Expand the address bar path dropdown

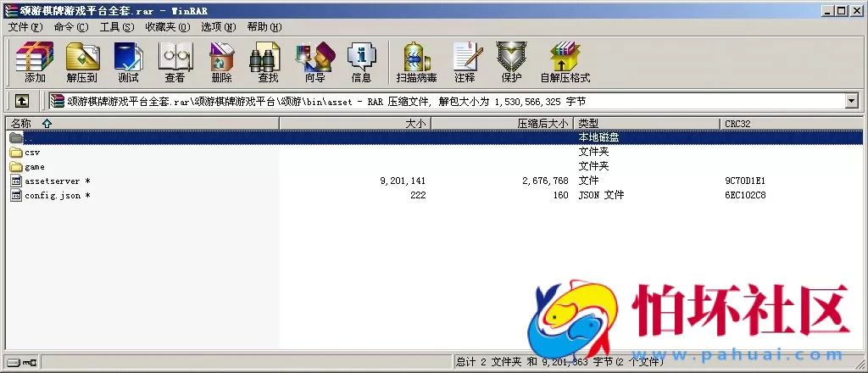(851, 101)
